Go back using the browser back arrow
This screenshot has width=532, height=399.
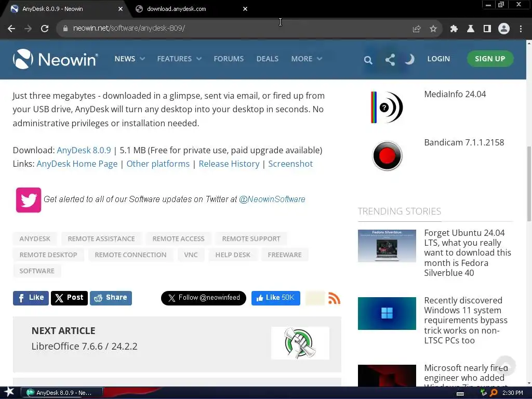(11, 29)
